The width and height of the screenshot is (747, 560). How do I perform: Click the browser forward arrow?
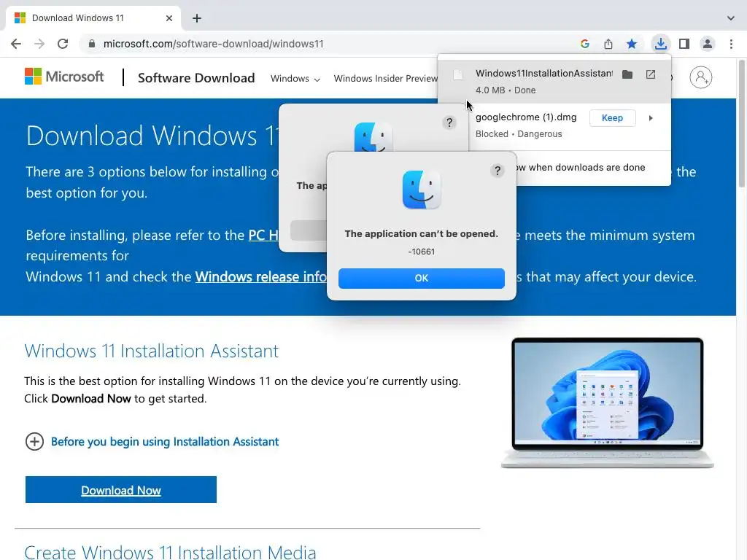click(x=39, y=44)
